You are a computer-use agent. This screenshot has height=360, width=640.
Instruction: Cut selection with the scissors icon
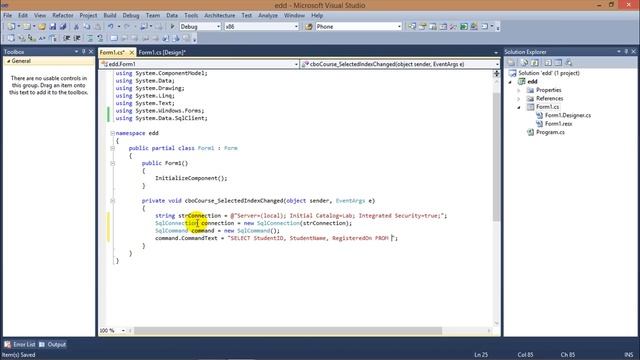coord(76,27)
